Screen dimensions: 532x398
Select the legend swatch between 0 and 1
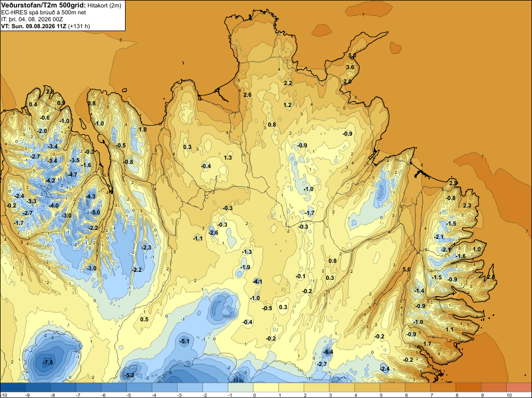point(266,387)
